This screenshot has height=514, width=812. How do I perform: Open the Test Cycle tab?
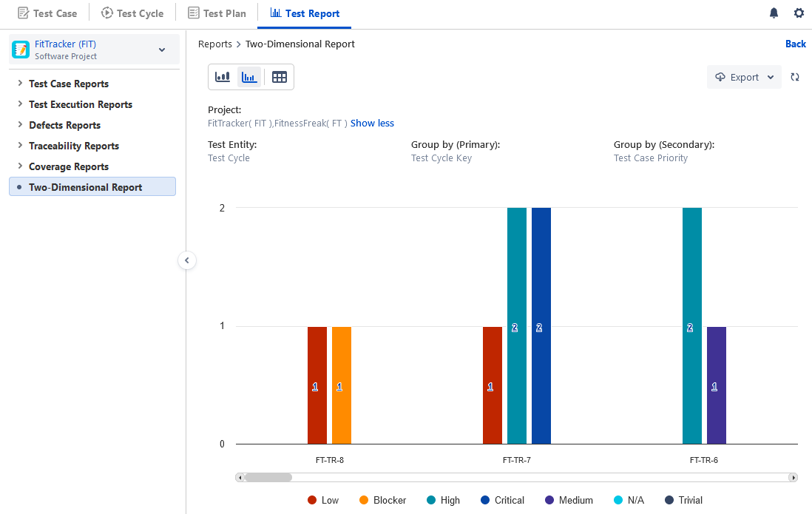[132, 13]
